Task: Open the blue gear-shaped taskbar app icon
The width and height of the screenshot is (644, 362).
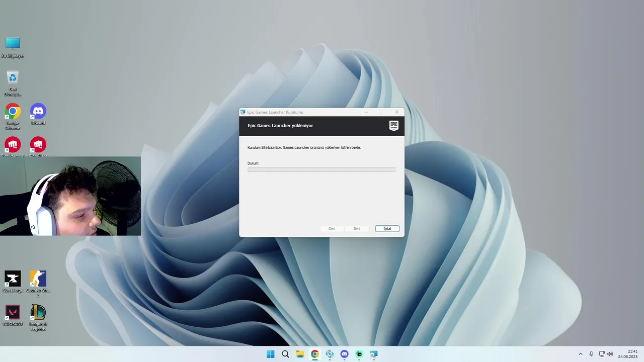Action: click(x=330, y=354)
